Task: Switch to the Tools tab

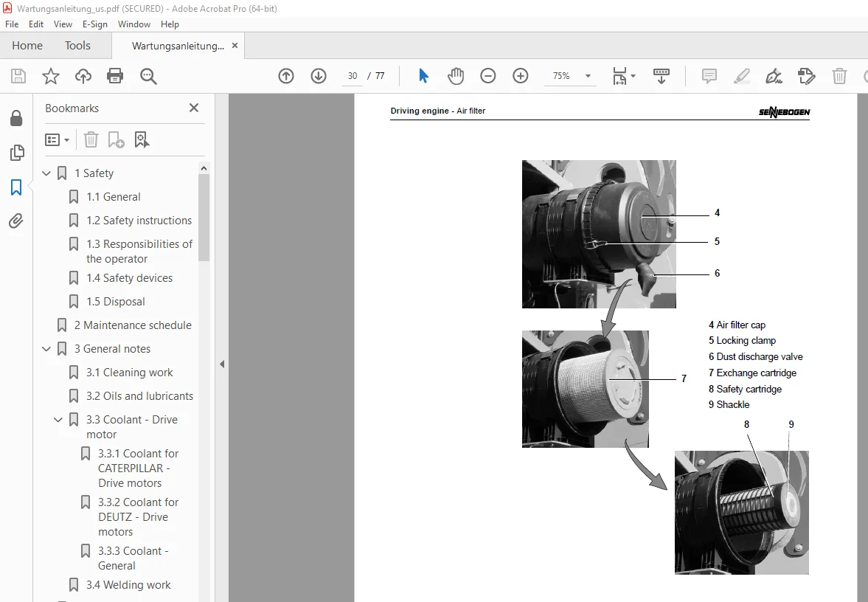Action: [x=77, y=46]
